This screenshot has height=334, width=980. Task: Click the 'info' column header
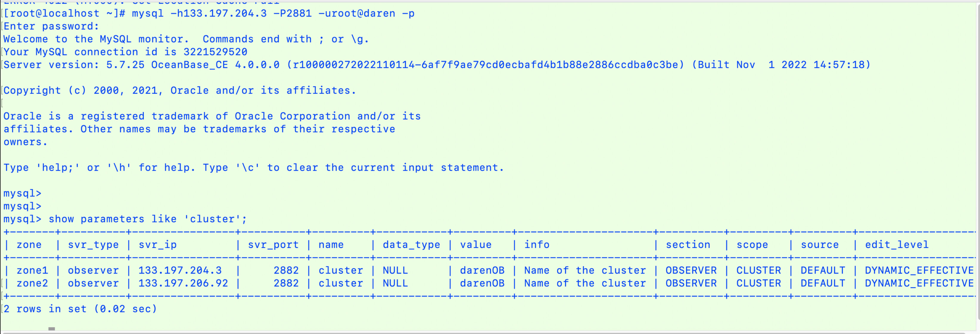pyautogui.click(x=537, y=245)
